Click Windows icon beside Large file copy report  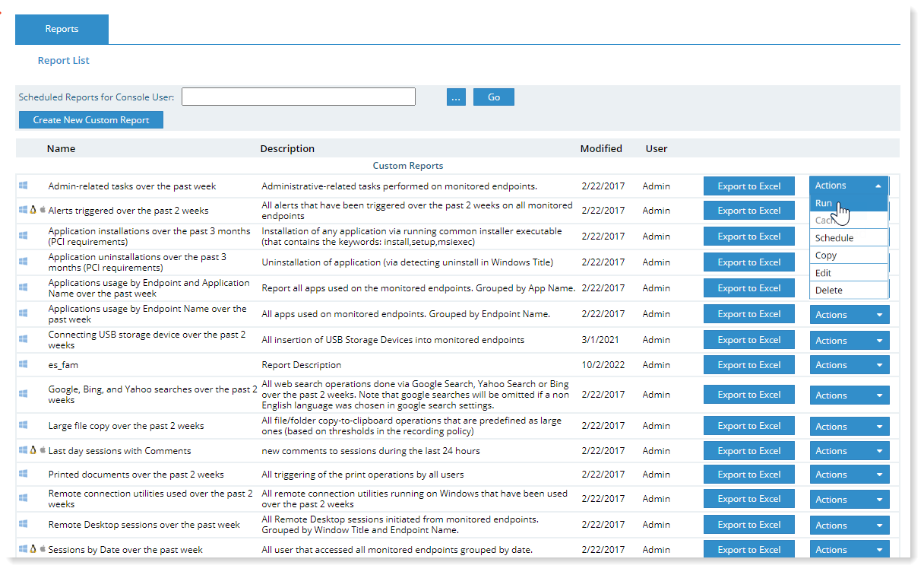[x=24, y=426]
